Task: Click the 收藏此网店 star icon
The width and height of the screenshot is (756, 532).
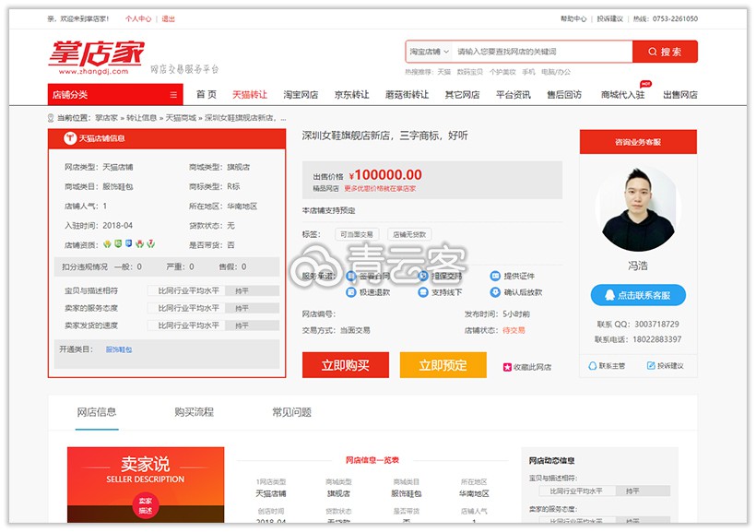Action: [x=507, y=368]
